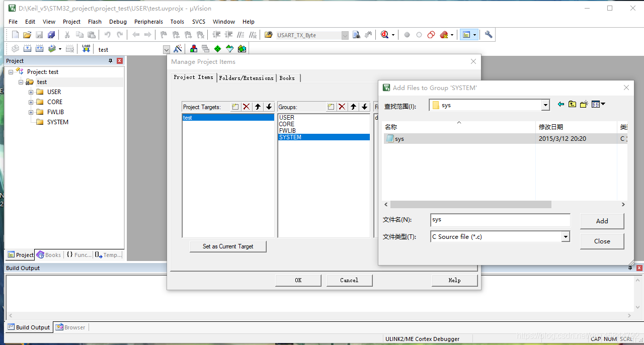Click New group icon beside Groups
644x345 pixels.
pyautogui.click(x=331, y=107)
